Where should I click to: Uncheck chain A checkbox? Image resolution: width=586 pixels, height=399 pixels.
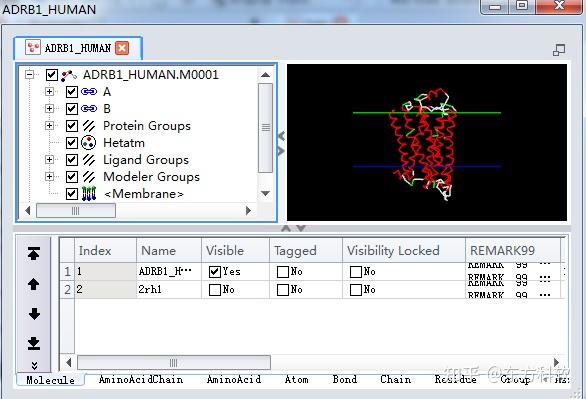72,92
